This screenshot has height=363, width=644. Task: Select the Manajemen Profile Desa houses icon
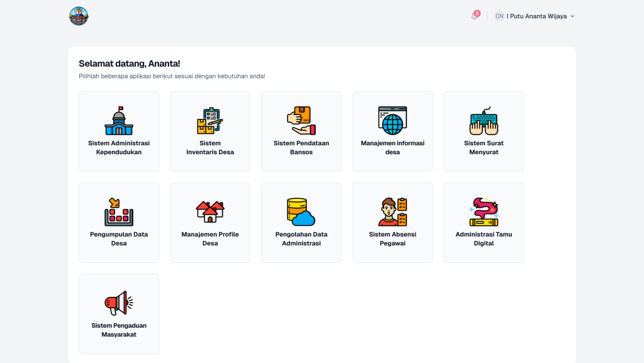point(210,212)
